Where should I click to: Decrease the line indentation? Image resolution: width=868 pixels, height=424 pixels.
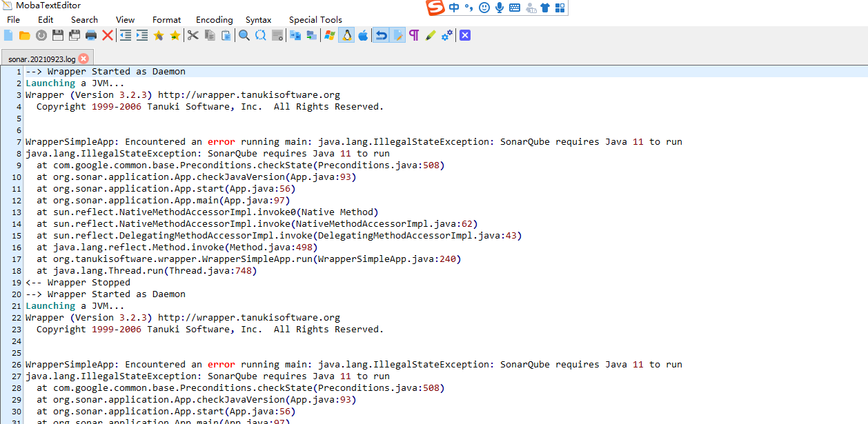[x=126, y=34]
